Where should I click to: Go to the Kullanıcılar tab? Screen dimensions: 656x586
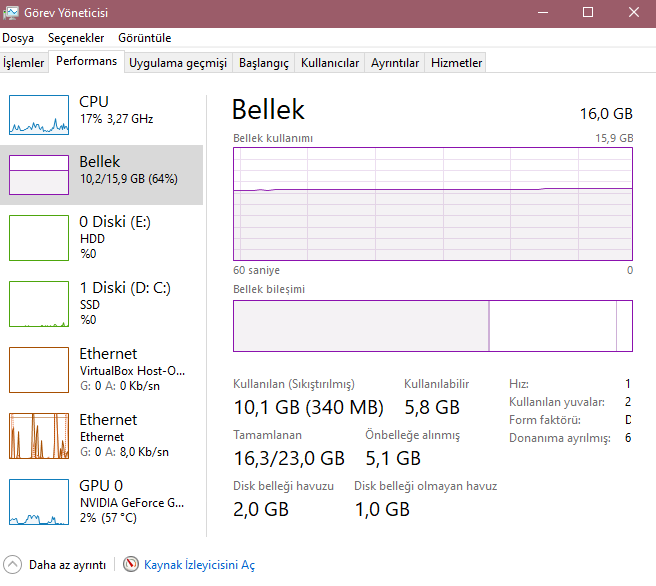330,63
